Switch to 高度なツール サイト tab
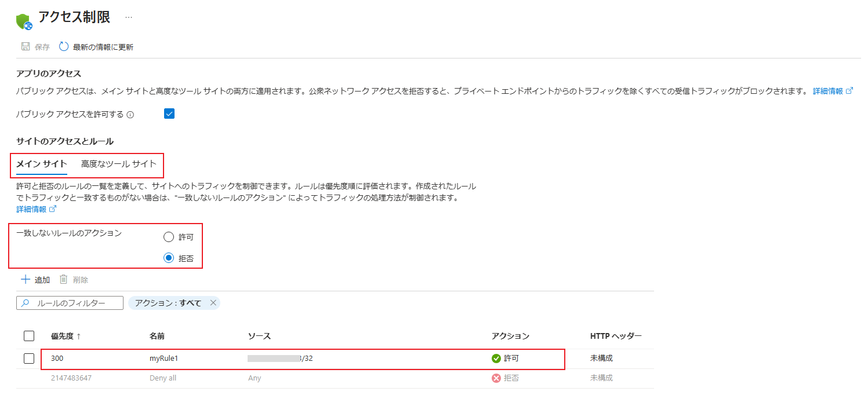 (x=119, y=164)
